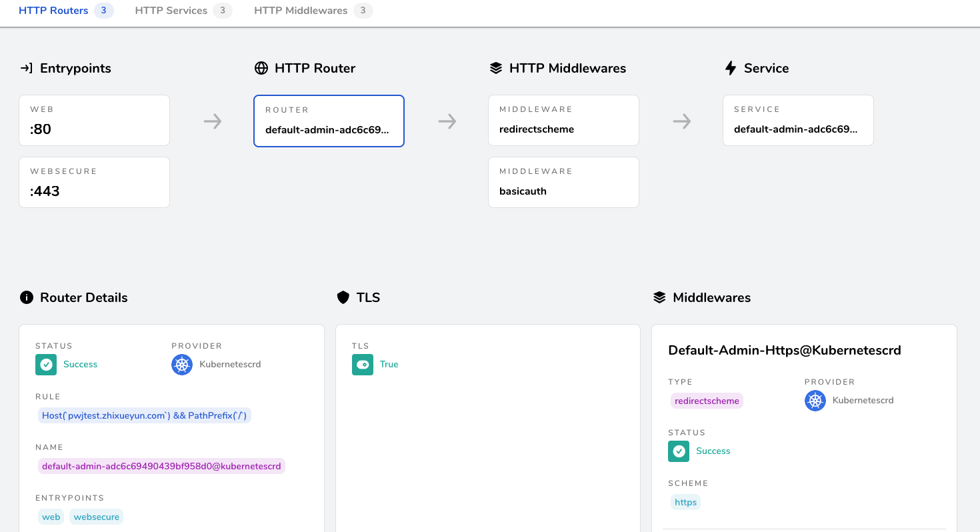Click the HTTP Middlewares count badge 3
This screenshot has width=980, height=532.
click(x=363, y=11)
